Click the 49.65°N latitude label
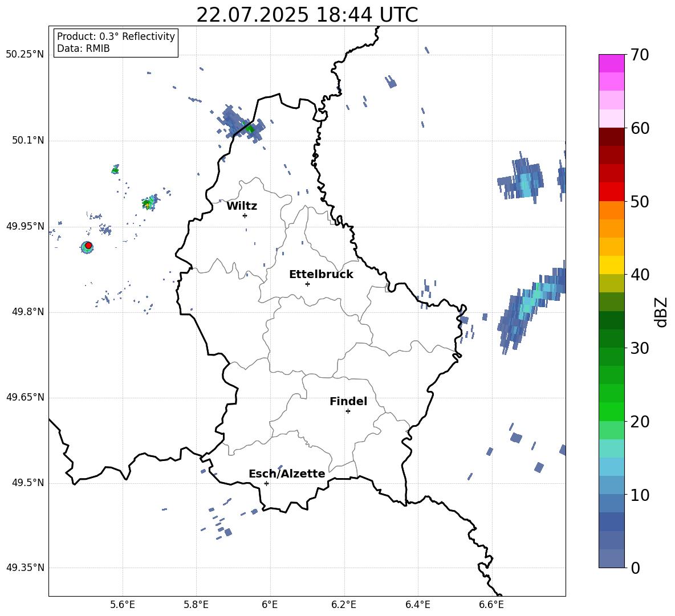The height and width of the screenshot is (616, 675). [25, 397]
